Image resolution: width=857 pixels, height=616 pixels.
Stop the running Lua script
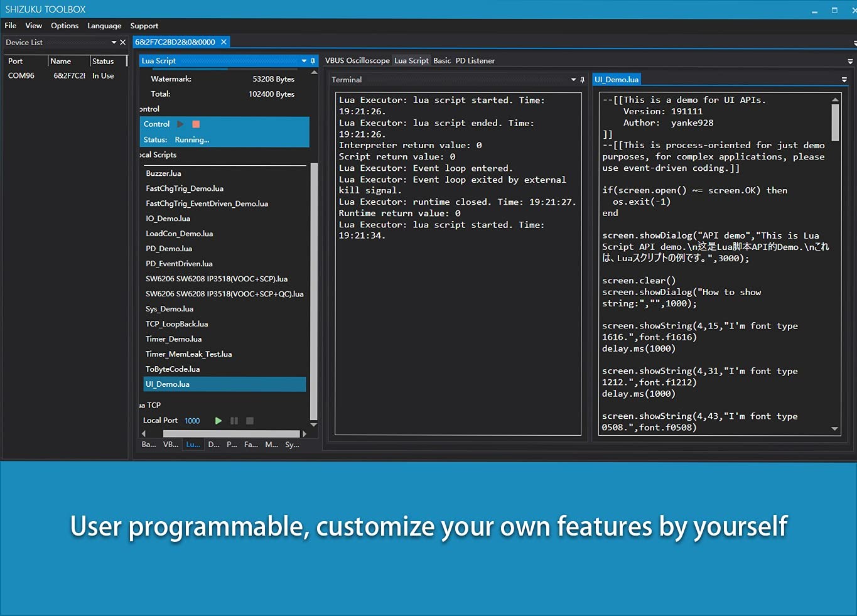pos(196,124)
